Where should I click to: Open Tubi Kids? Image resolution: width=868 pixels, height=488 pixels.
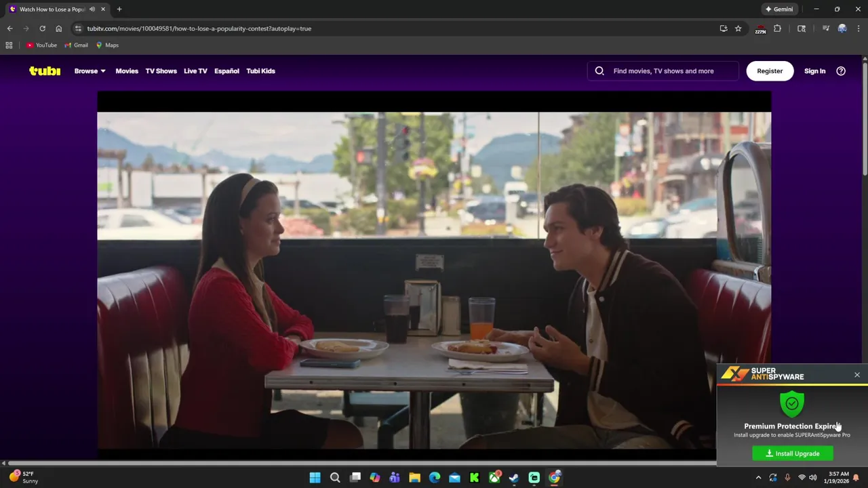click(260, 70)
